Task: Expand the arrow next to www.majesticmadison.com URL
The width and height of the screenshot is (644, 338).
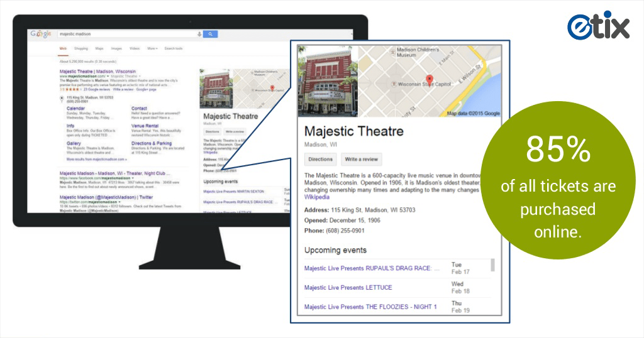Action: (108, 76)
